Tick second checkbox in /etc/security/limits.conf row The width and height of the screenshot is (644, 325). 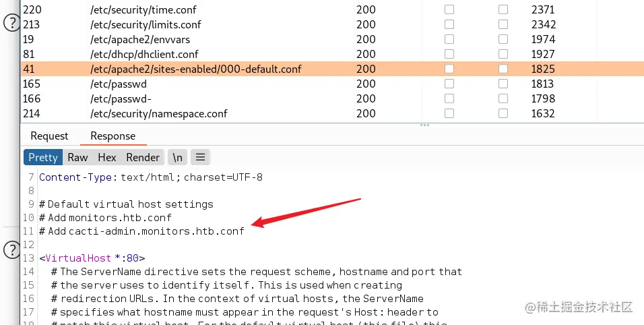503,24
